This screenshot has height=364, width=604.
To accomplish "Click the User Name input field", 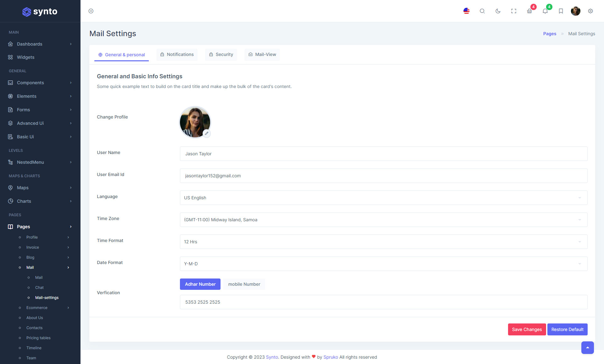I will 383,154.
